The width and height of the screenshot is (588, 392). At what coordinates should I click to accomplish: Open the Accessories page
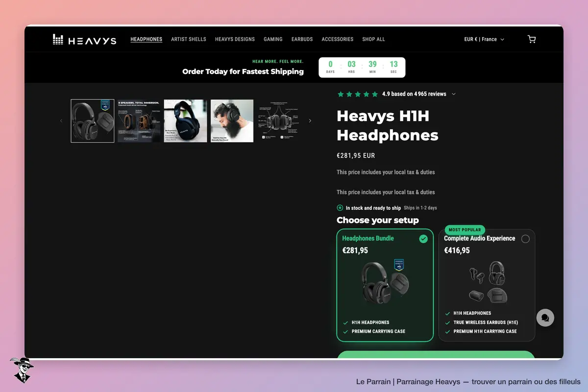click(338, 39)
